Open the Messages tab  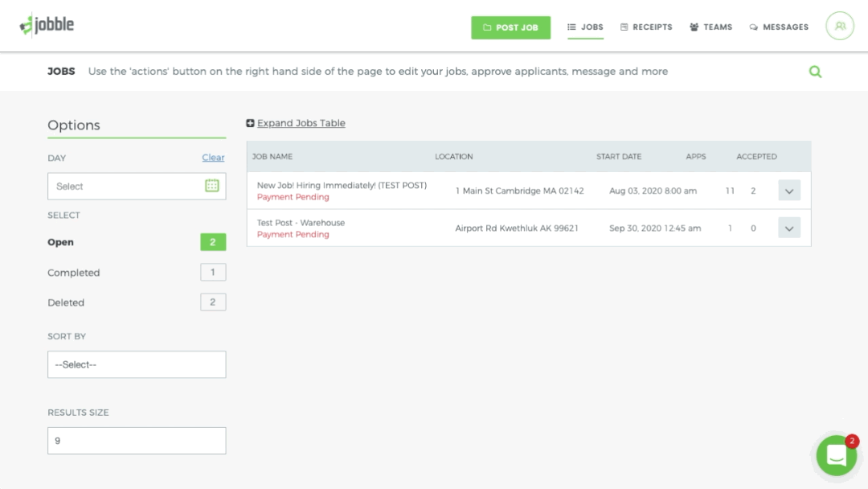[779, 27]
